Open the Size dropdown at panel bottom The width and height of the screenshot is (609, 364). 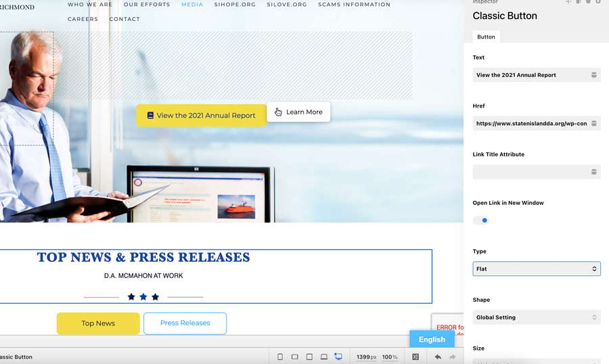click(536, 361)
